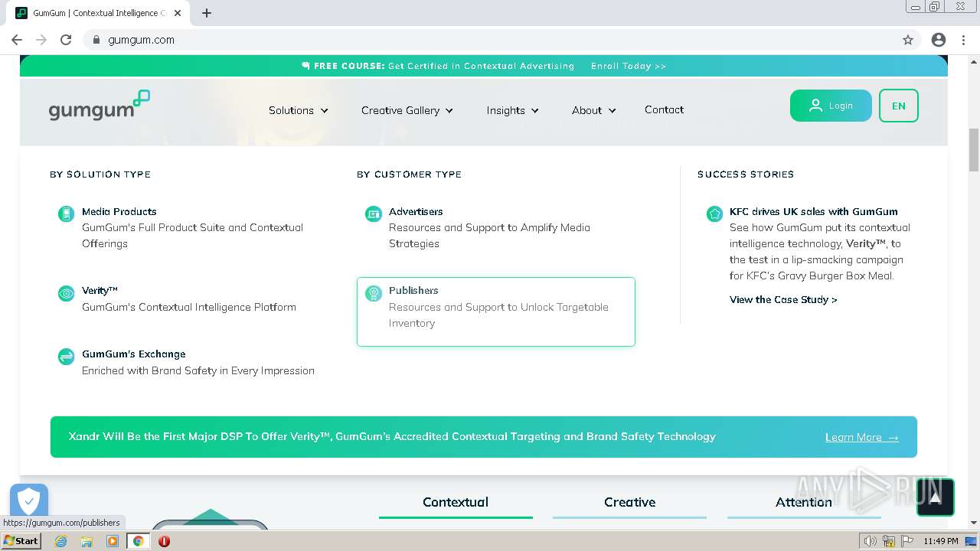Open a new browser tab
Screen dimensions: 980x551
[207, 13]
